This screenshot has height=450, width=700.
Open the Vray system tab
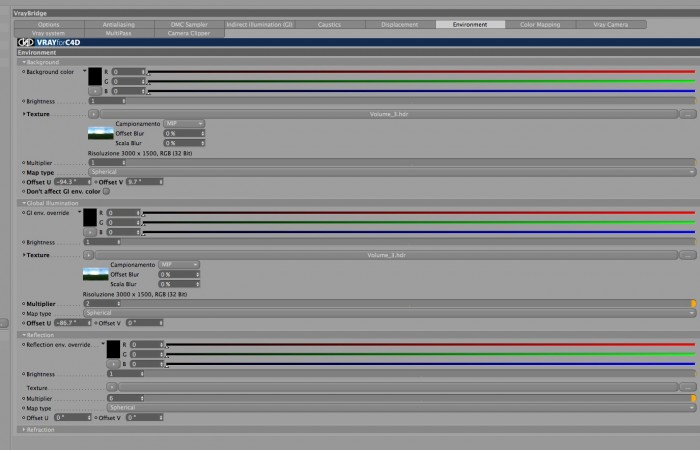tap(49, 33)
